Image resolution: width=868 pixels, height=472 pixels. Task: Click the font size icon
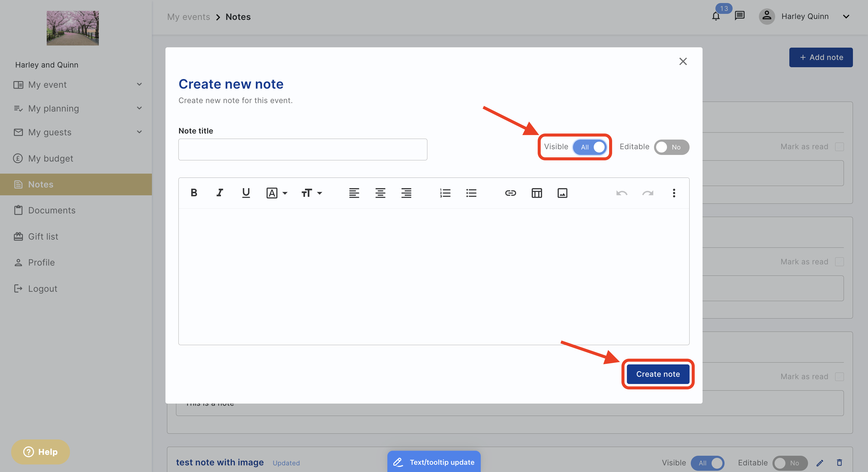click(x=307, y=193)
